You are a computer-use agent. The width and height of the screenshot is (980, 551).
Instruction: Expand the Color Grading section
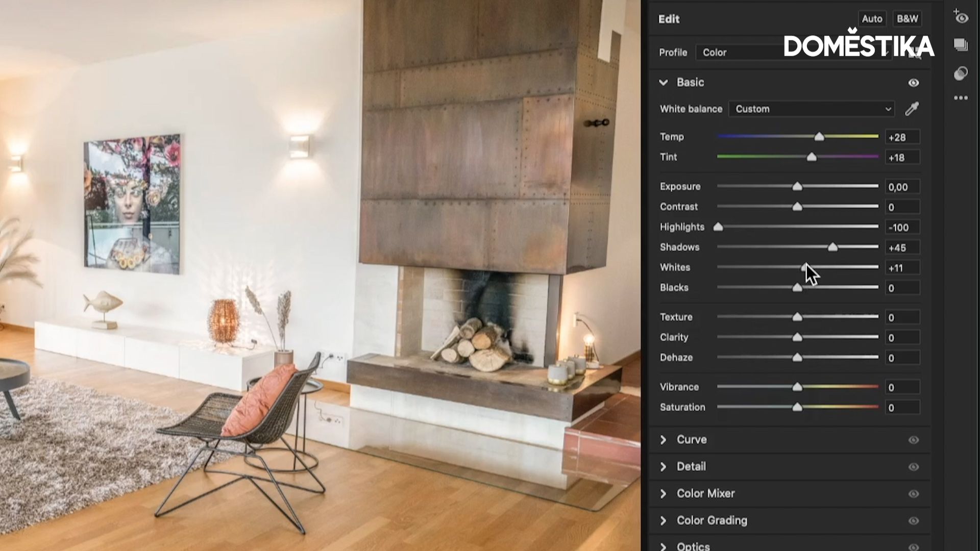coord(664,520)
